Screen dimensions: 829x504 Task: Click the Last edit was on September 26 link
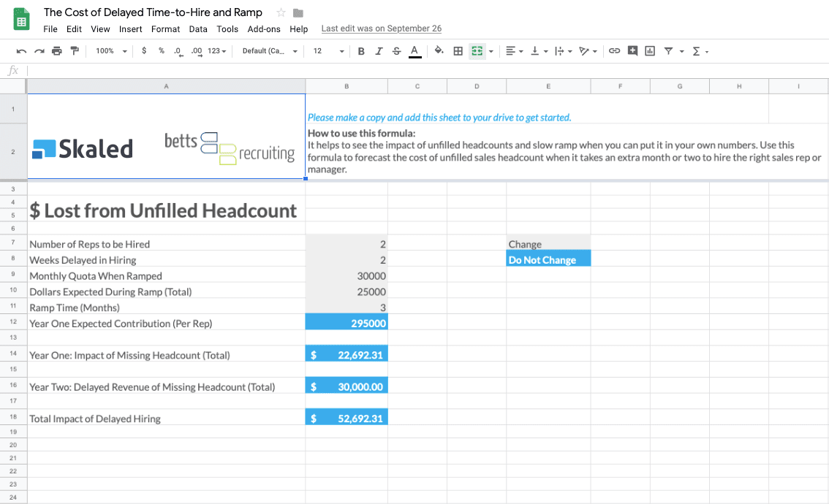pos(381,28)
